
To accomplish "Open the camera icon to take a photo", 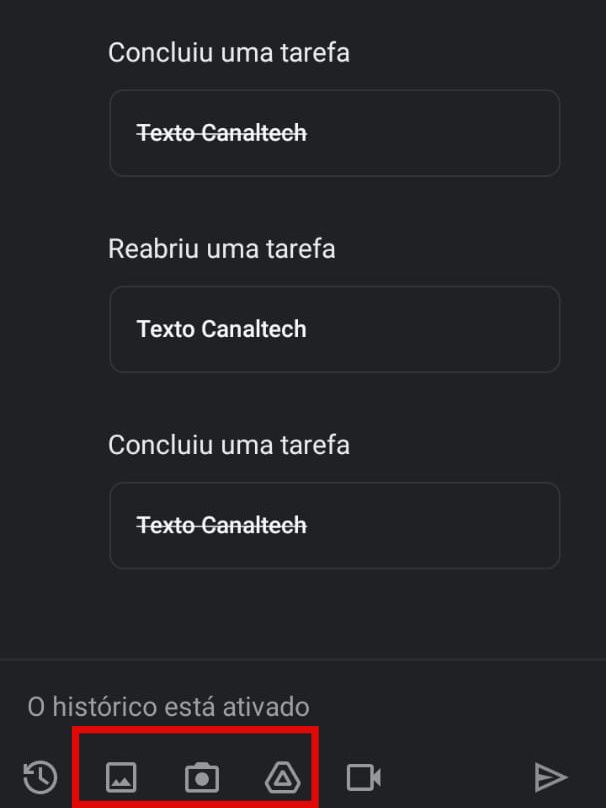I will [x=202, y=777].
